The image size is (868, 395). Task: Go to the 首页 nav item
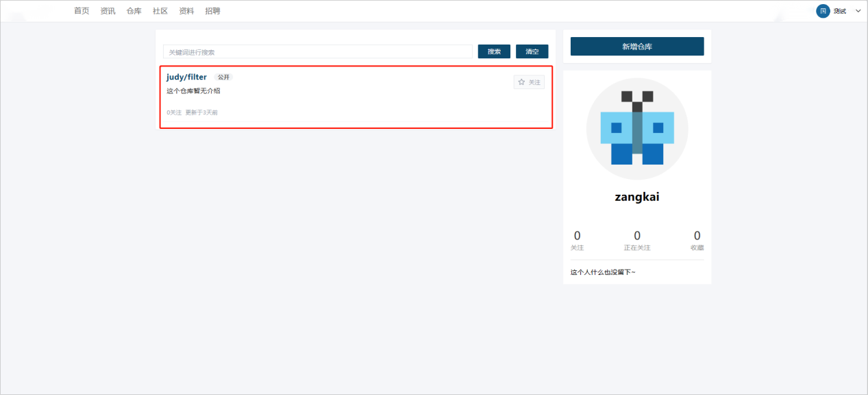pos(82,11)
